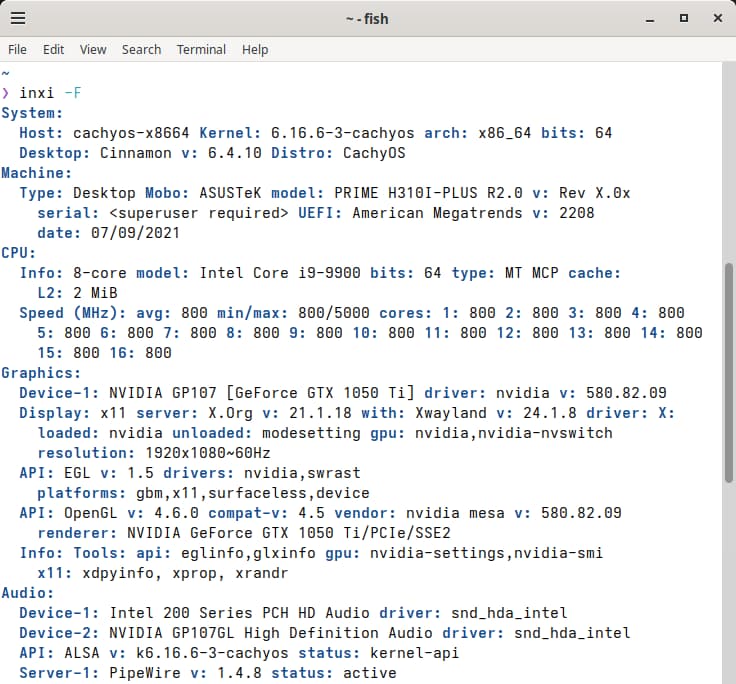The image size is (736, 684).
Task: Click 'Intel 200 Series PCH HD Audio'
Action: 239,613
